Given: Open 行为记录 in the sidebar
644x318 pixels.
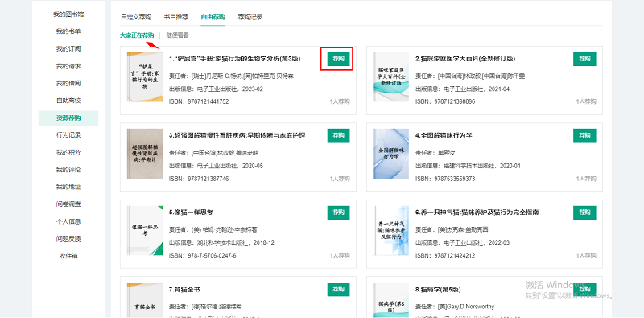Looking at the screenshot, I should pos(68,135).
